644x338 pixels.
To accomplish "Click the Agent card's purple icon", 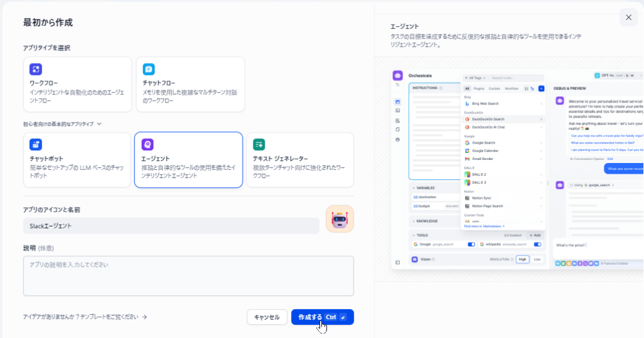I will click(x=147, y=145).
